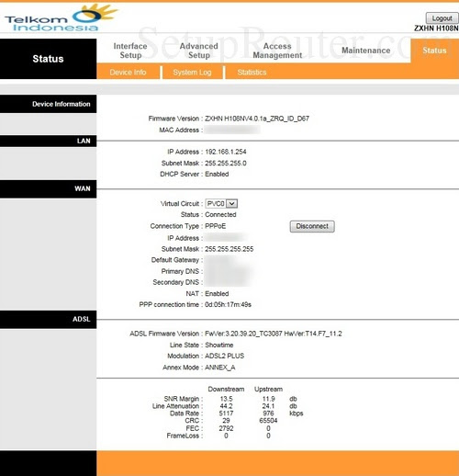Open the System Log sub-tab
The image size is (459, 476).
point(192,73)
